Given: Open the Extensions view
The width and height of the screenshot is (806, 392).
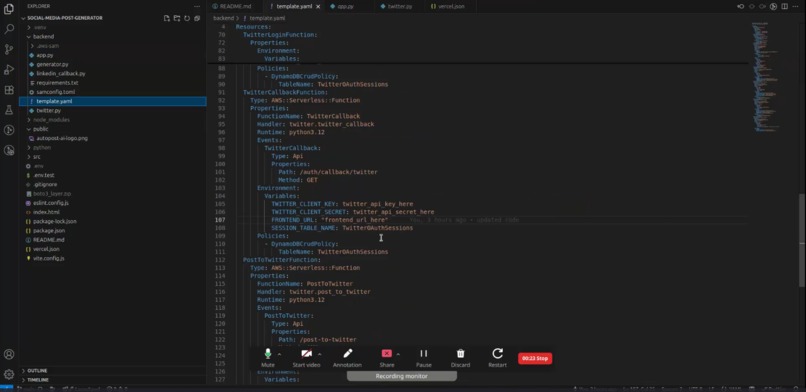Looking at the screenshot, I should [x=9, y=90].
